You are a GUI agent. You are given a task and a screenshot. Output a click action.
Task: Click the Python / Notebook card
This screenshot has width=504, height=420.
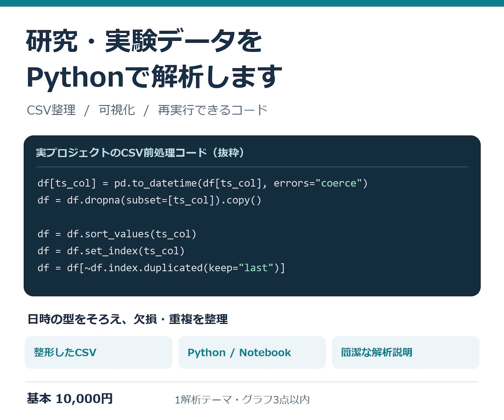coord(252,352)
